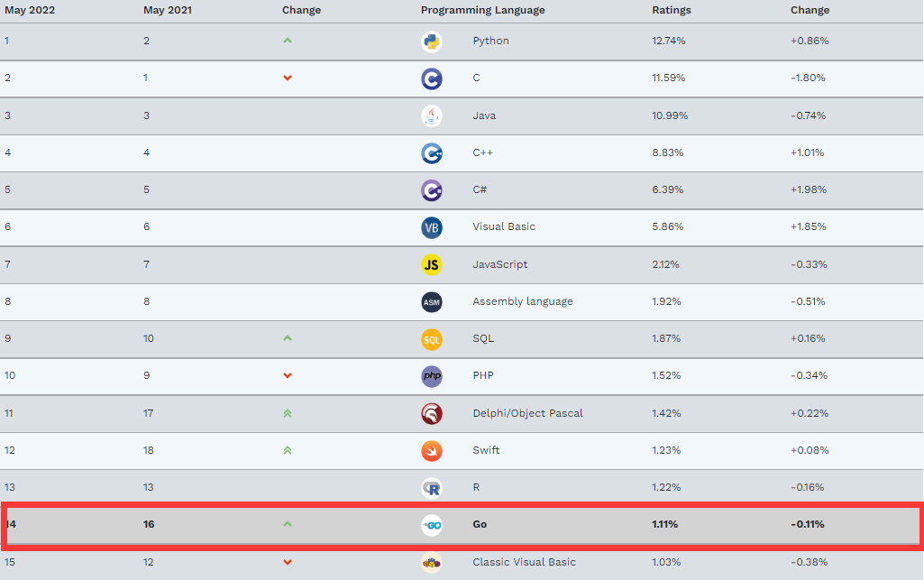Click the red down arrow in PHP row
This screenshot has width=924, height=580.
click(288, 375)
